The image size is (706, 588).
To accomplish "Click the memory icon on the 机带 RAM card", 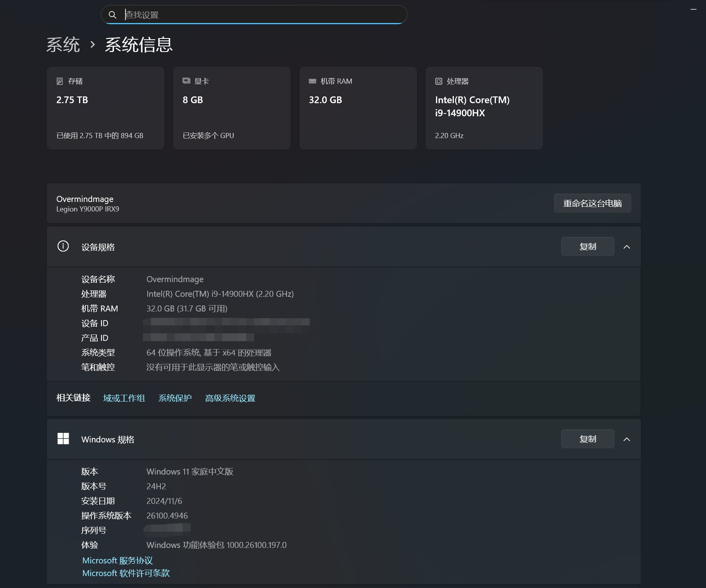I will pyautogui.click(x=312, y=81).
